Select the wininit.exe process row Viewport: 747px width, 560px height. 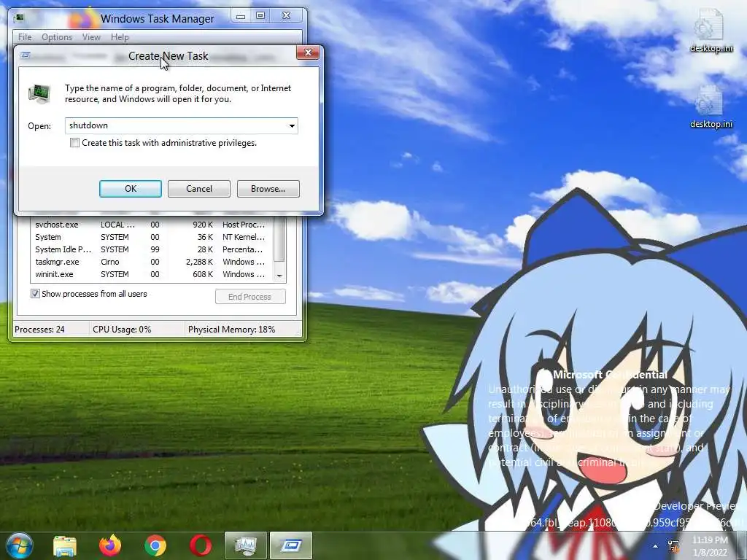pyautogui.click(x=152, y=274)
